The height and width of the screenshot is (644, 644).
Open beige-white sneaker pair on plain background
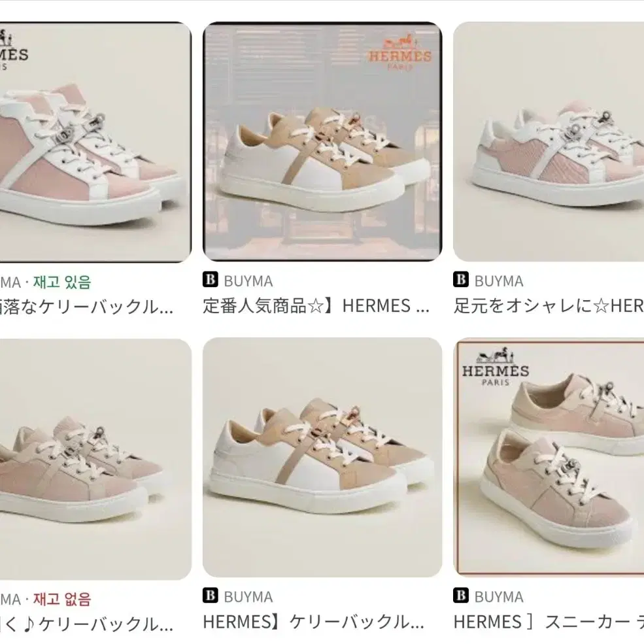[322, 458]
